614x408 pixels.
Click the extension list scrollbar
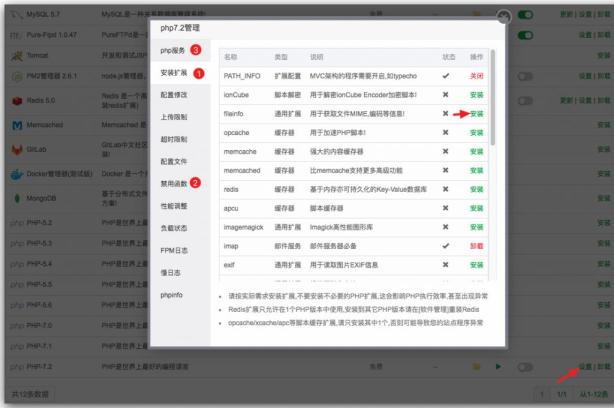point(493,97)
